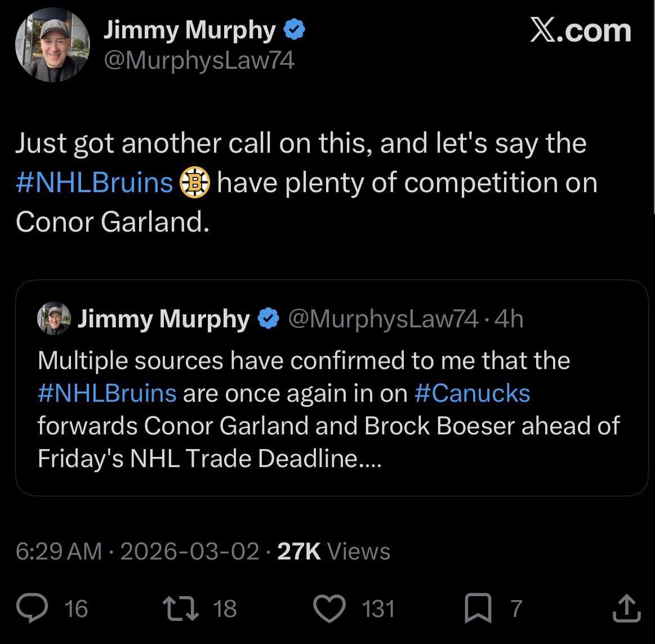Click the 27K Views count
655x644 pixels.
tap(334, 551)
